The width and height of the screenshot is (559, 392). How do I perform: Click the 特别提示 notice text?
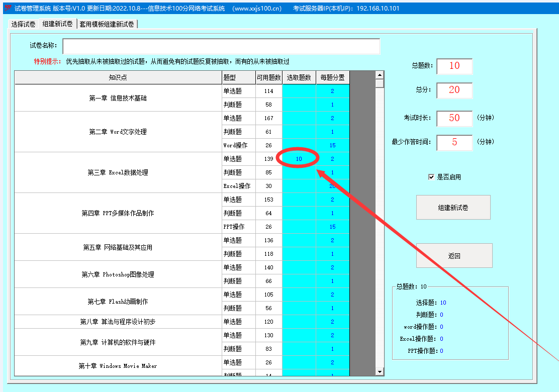coord(161,62)
